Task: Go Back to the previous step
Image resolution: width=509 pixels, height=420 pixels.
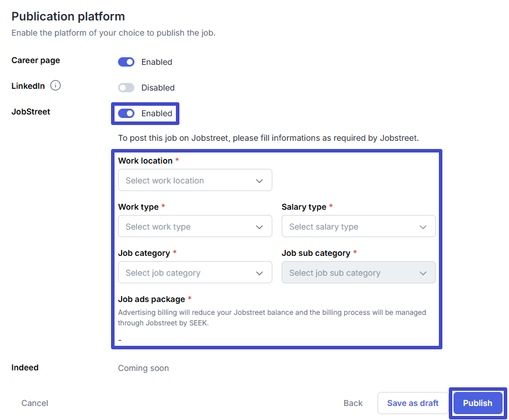Action: [353, 403]
